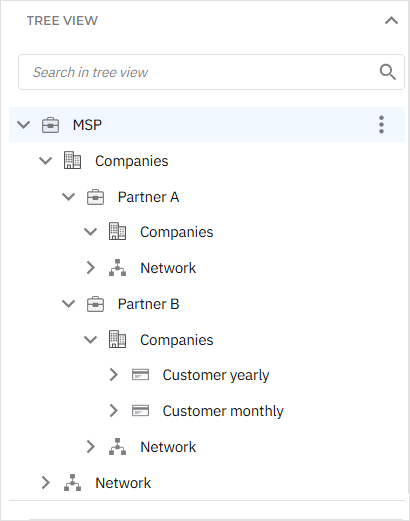Click the Partner A briefcase icon

95,197
